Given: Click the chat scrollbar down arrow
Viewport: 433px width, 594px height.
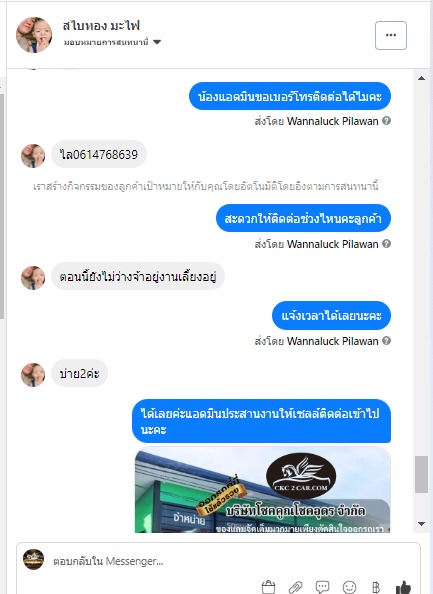Looking at the screenshot, I should click(421, 524).
